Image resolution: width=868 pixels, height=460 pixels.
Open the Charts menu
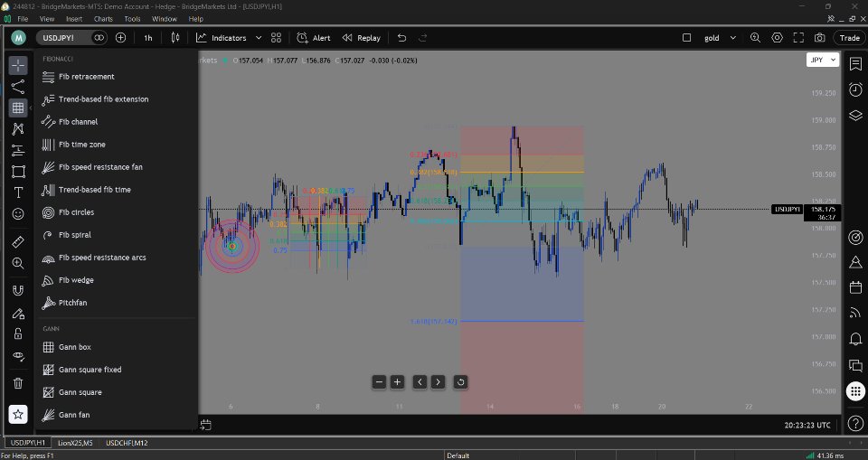[x=103, y=19]
